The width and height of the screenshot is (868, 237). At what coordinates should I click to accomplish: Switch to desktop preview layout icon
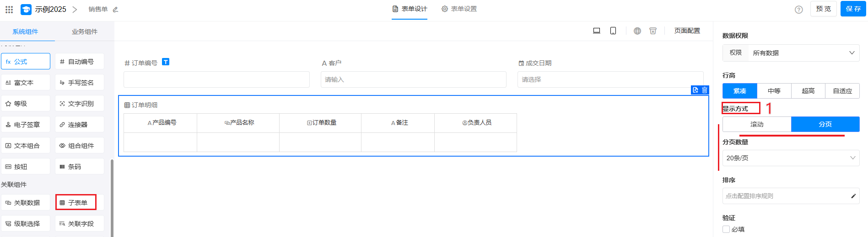pos(597,31)
